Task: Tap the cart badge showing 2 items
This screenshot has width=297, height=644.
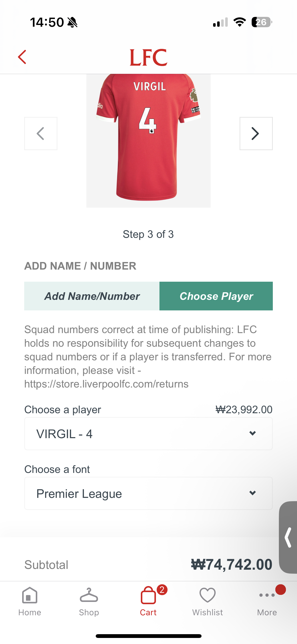Action: (162, 590)
